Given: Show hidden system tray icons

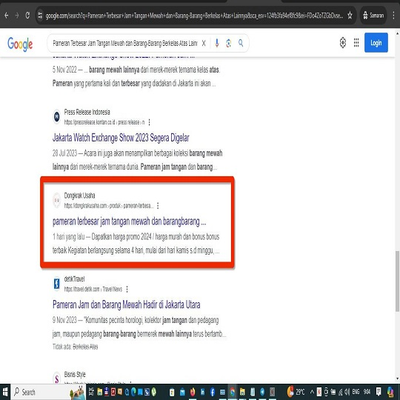Looking at the screenshot, I should coord(312,392).
